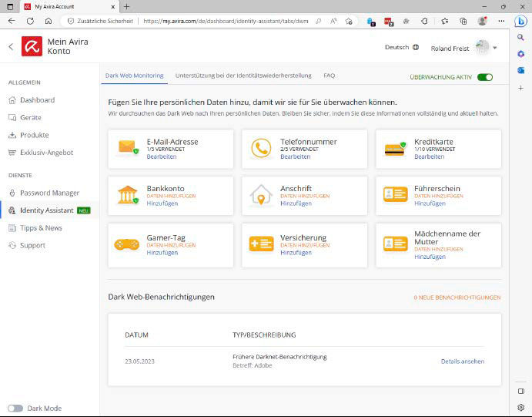Click browser refresh button

[30, 21]
